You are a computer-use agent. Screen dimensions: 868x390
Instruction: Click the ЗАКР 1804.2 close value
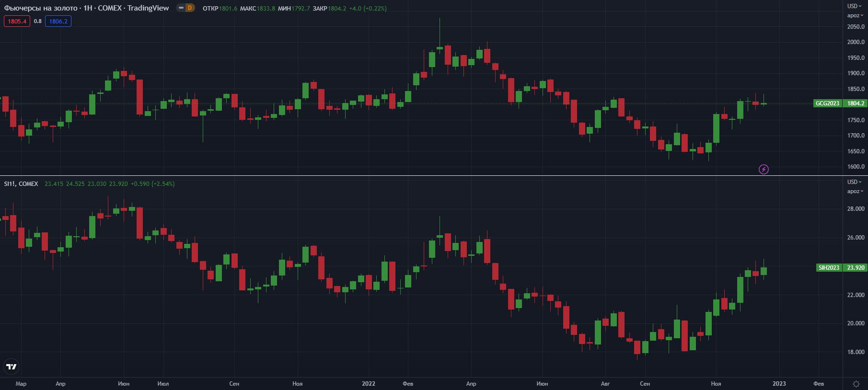(x=329, y=8)
